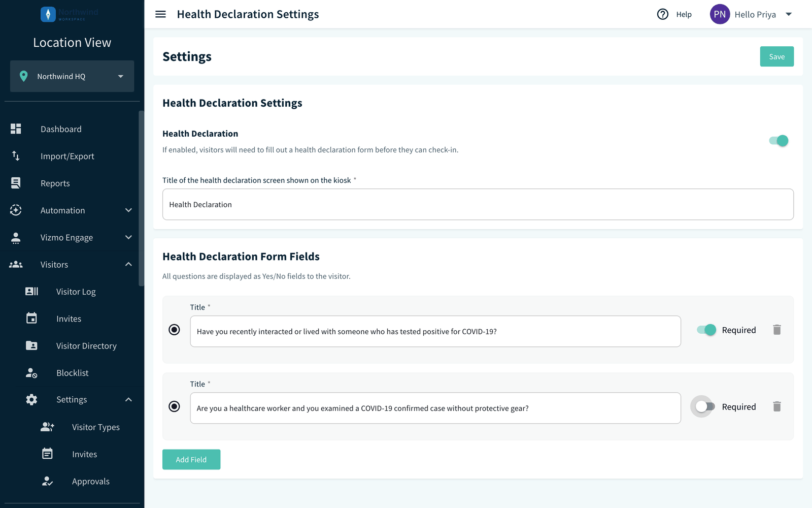Edit the kiosk screen title input field
Image resolution: width=812 pixels, height=508 pixels.
(478, 204)
